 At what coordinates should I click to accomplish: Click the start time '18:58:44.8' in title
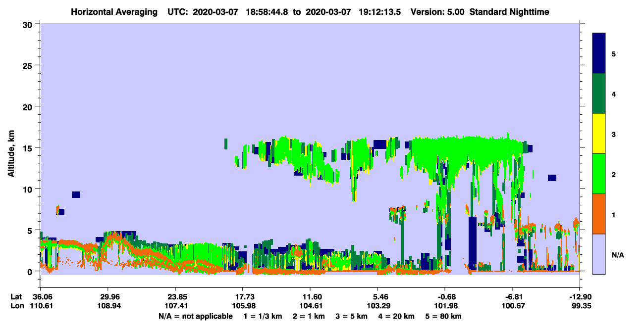pyautogui.click(x=266, y=11)
